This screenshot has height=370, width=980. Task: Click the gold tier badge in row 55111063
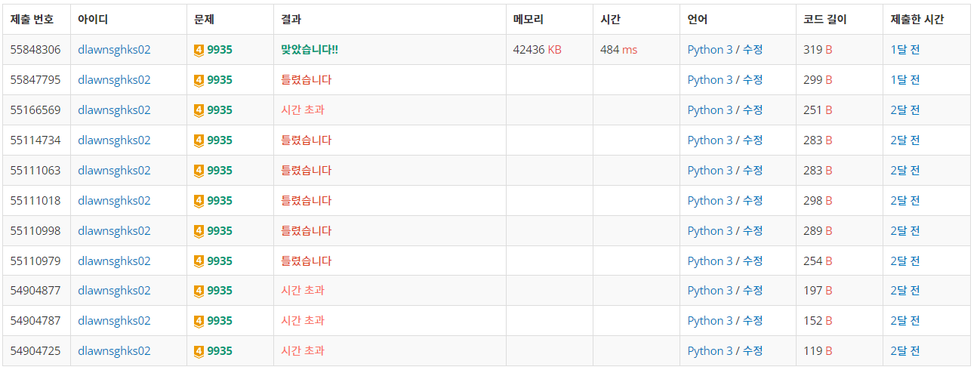point(199,171)
